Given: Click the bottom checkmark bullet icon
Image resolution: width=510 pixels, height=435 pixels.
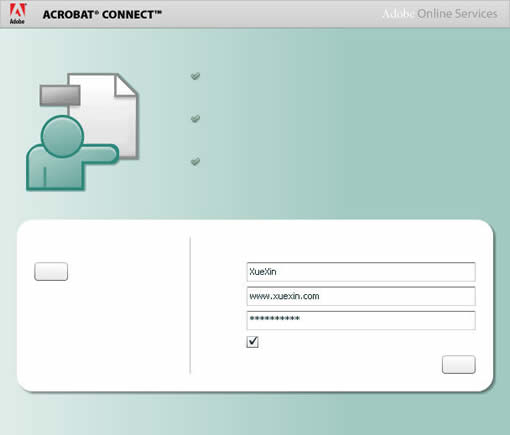Looking at the screenshot, I should (195, 161).
